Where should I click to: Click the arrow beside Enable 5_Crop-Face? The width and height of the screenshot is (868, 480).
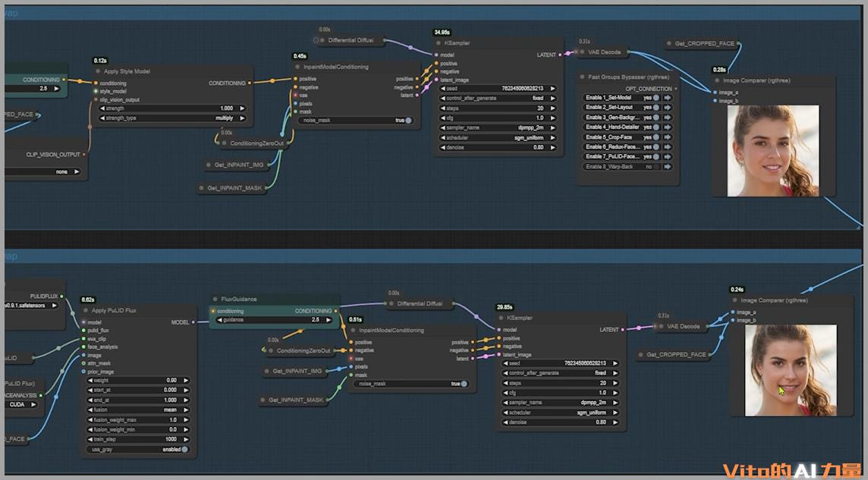668,137
